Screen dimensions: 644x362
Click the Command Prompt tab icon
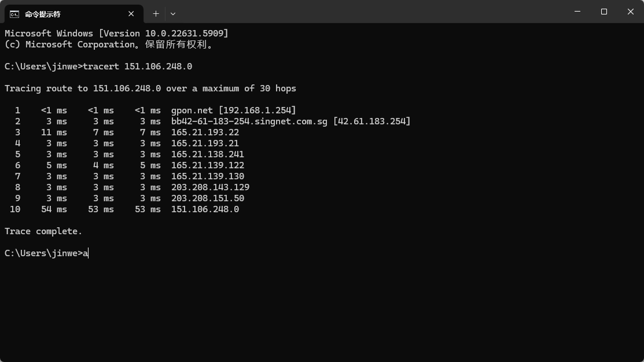click(x=14, y=14)
